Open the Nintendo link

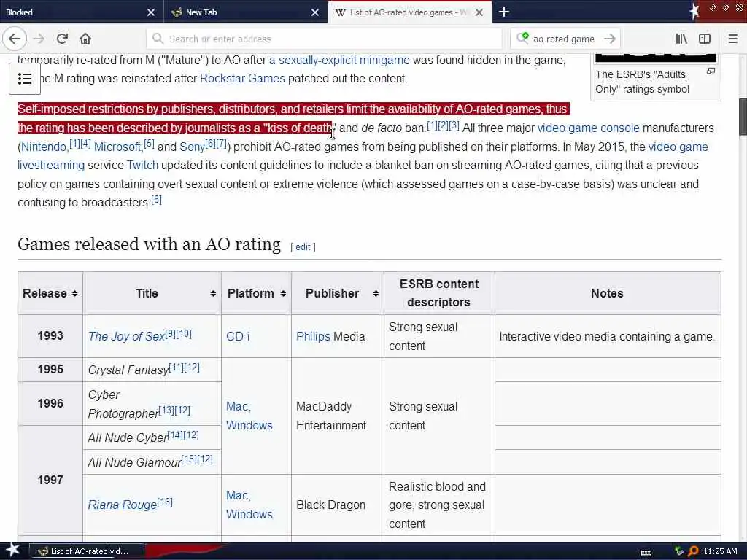pos(43,147)
